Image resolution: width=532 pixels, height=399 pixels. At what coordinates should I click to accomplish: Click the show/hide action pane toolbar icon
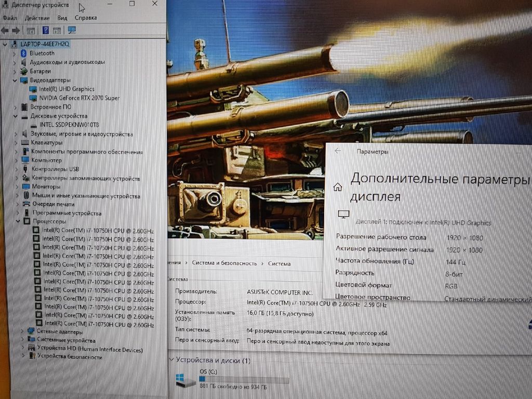click(x=57, y=31)
